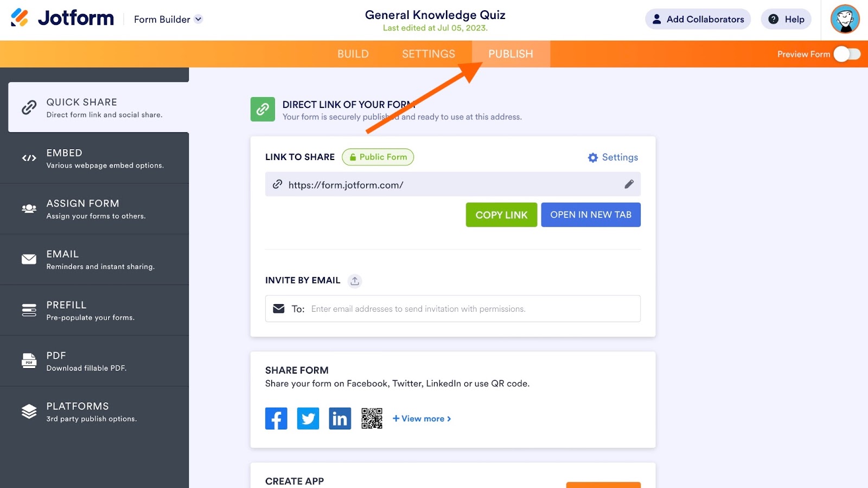Open the user profile avatar
868x488 pixels.
(x=845, y=20)
